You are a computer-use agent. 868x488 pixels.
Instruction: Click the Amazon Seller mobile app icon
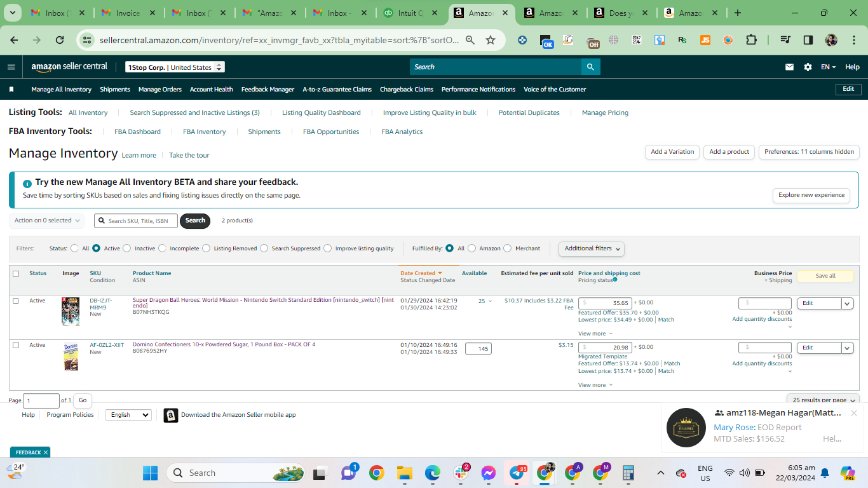click(171, 416)
